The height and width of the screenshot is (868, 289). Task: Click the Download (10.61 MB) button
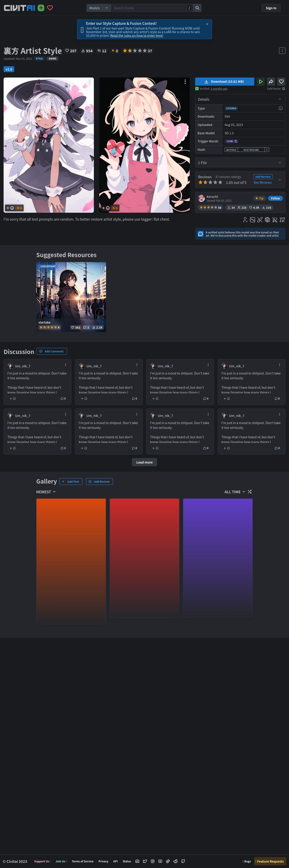225,82
